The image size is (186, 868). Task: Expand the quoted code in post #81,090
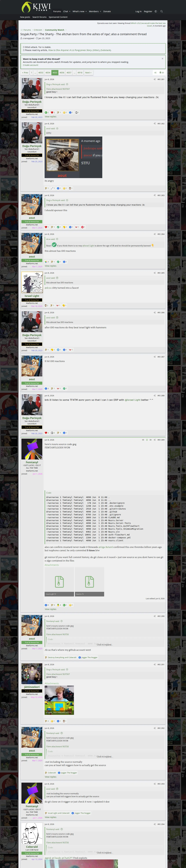[105, 645]
